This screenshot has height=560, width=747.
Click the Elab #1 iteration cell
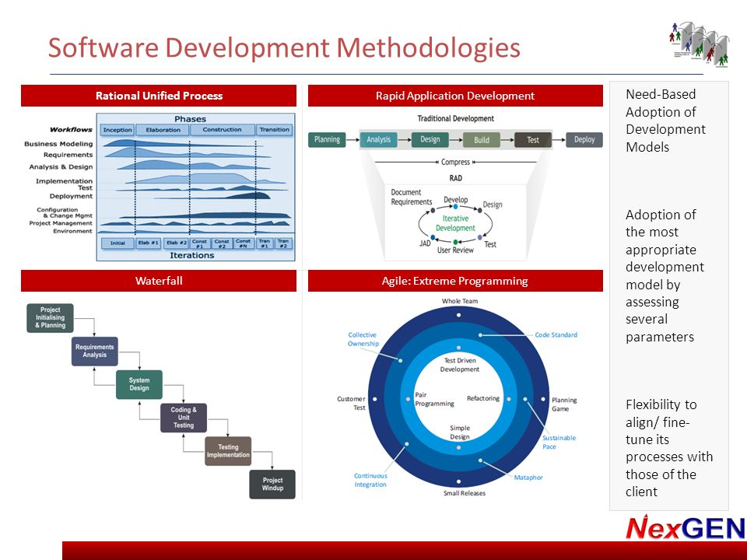tap(148, 243)
